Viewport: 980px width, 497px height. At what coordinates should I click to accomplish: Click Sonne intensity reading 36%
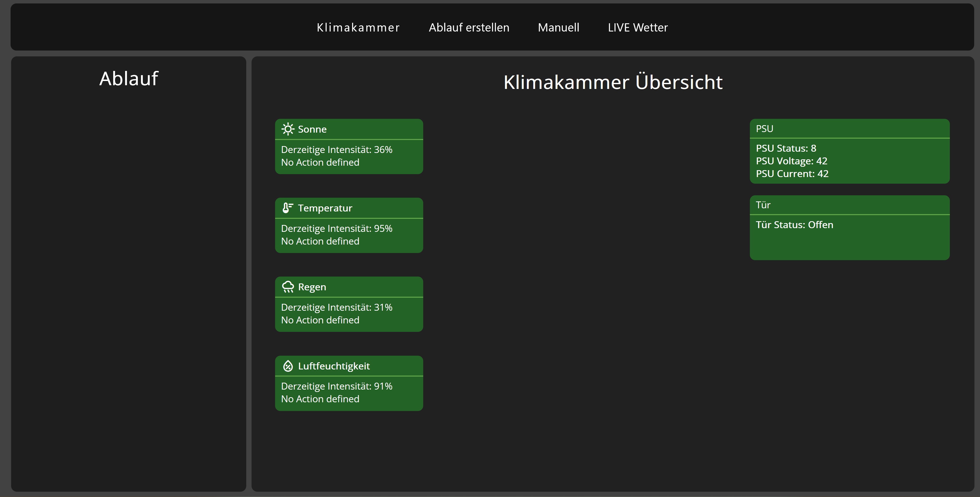336,150
